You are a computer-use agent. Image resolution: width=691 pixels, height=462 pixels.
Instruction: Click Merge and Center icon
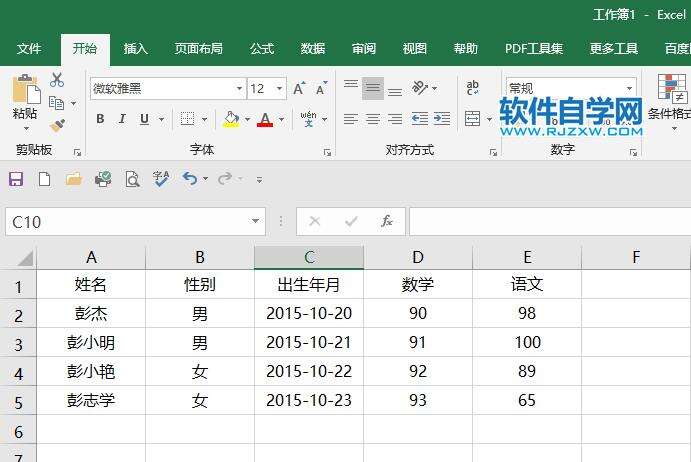coord(472,119)
